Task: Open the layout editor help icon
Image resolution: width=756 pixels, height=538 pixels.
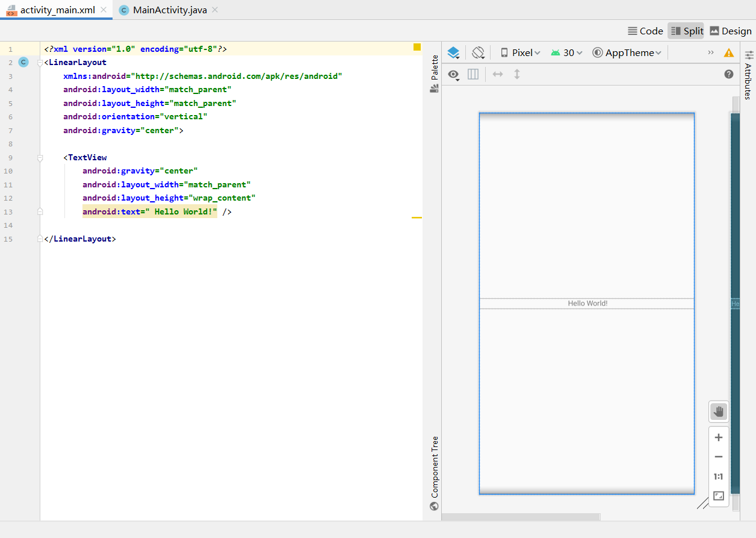Action: pyautogui.click(x=728, y=74)
